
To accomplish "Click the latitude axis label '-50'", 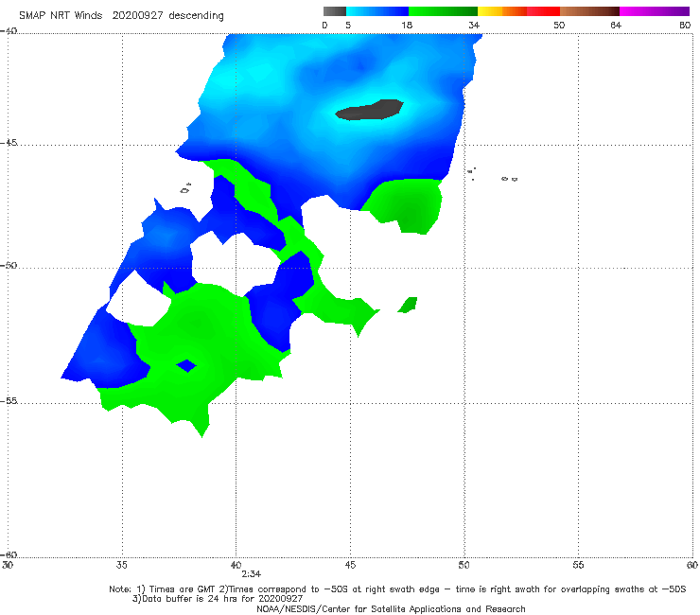I will 9,265.
